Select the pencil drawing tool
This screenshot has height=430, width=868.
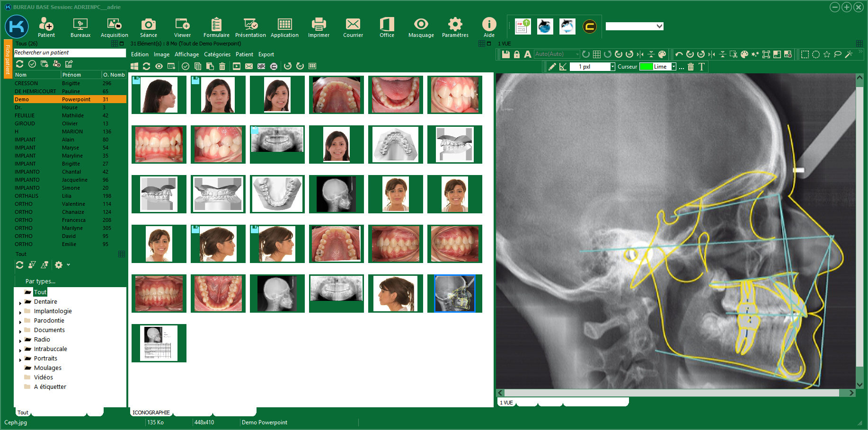coord(552,67)
